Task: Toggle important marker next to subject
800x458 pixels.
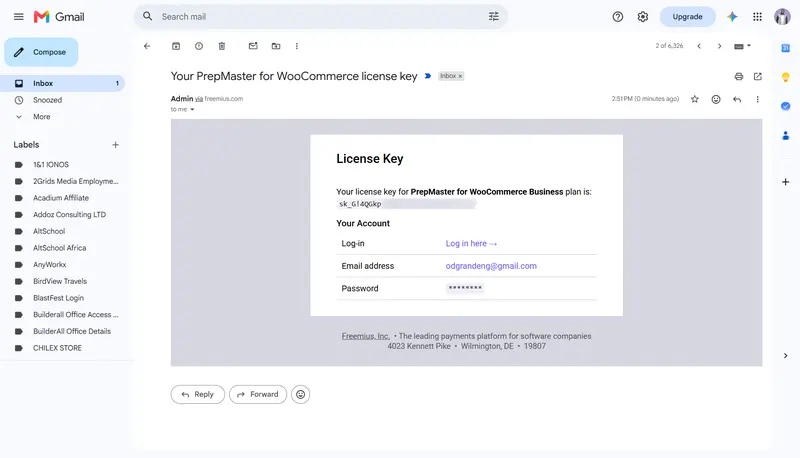Action: pos(428,76)
